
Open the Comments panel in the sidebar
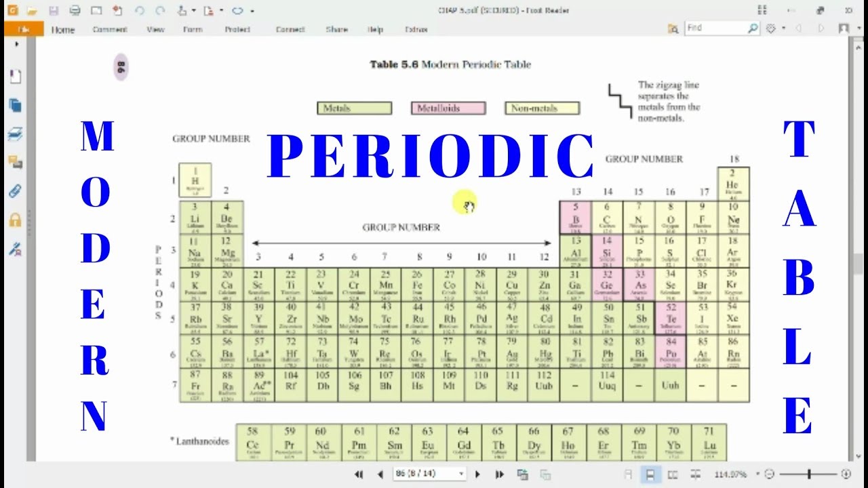(15, 162)
